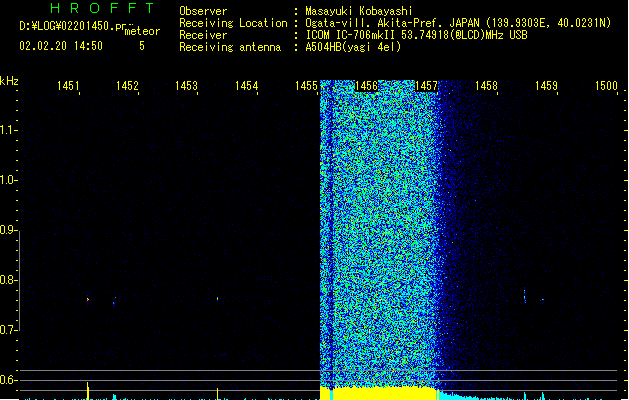Click time axis label 1456

tap(366, 85)
